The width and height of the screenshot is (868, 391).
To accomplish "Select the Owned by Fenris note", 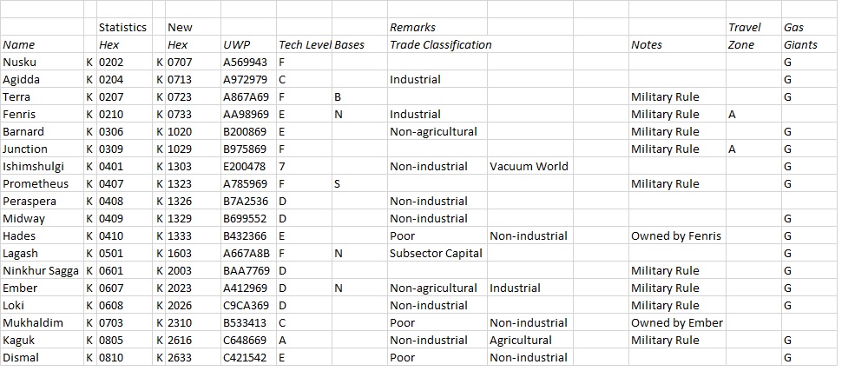I will 677,236.
